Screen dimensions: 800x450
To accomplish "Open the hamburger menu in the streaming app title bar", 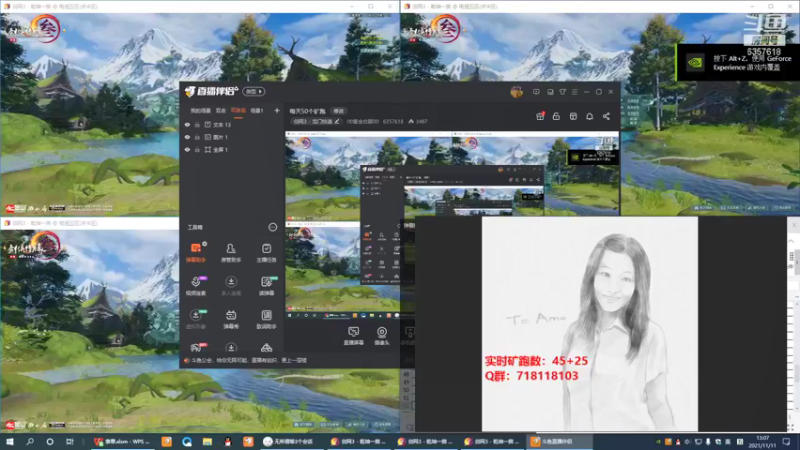I will tap(575, 92).
